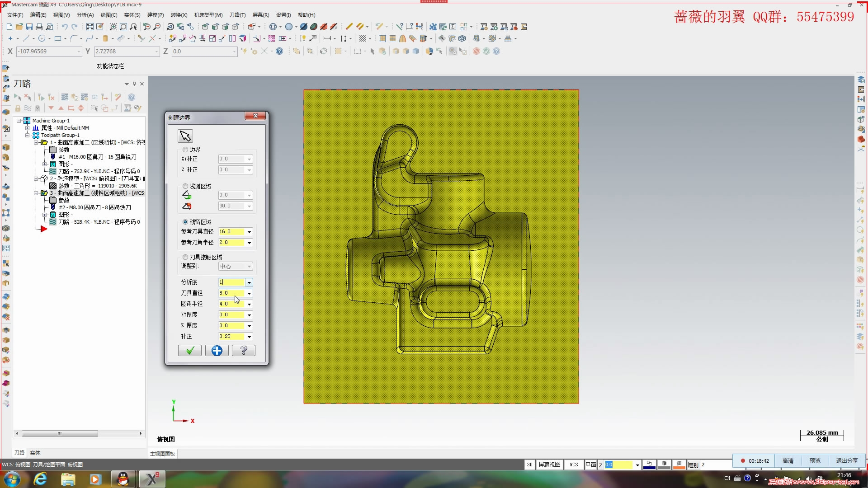This screenshot has height=488, width=868.
Task: Select the 浅滩区域 radio option
Action: [x=185, y=186]
